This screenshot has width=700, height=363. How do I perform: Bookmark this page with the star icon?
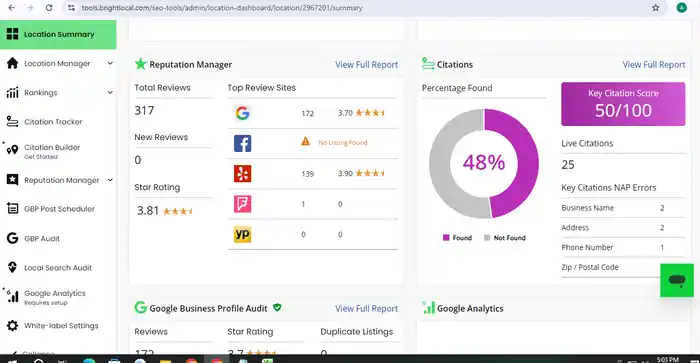click(x=655, y=8)
